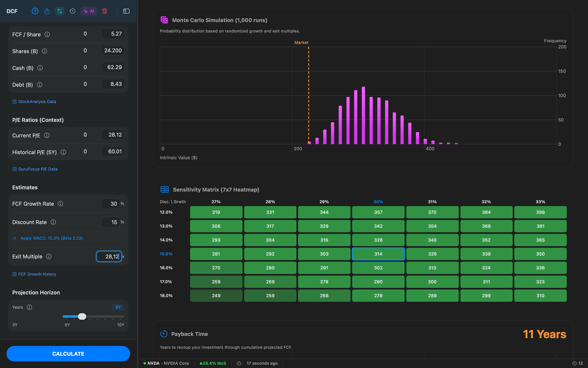Click the 30% growth column header
This screenshot has height=368, width=588.
(x=378, y=202)
